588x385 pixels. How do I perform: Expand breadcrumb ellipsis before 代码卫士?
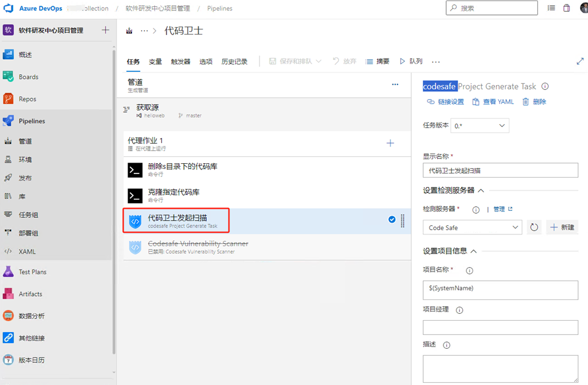(x=144, y=31)
